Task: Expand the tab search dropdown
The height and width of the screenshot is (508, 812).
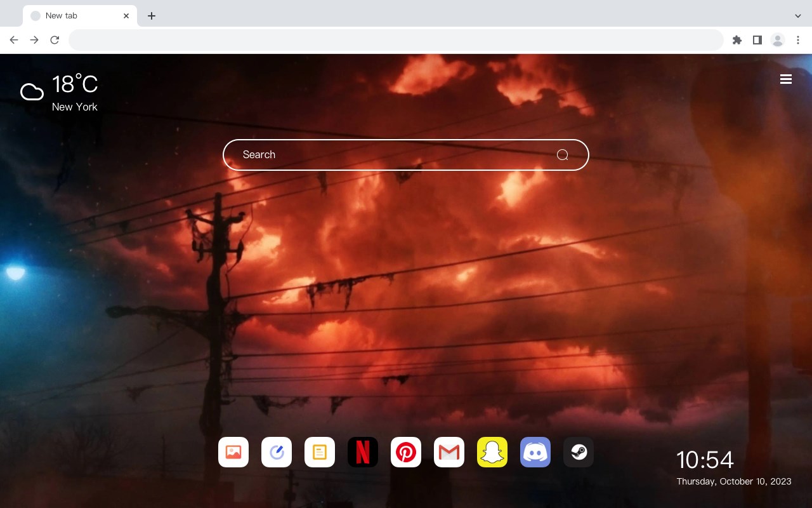Action: pyautogui.click(x=798, y=16)
